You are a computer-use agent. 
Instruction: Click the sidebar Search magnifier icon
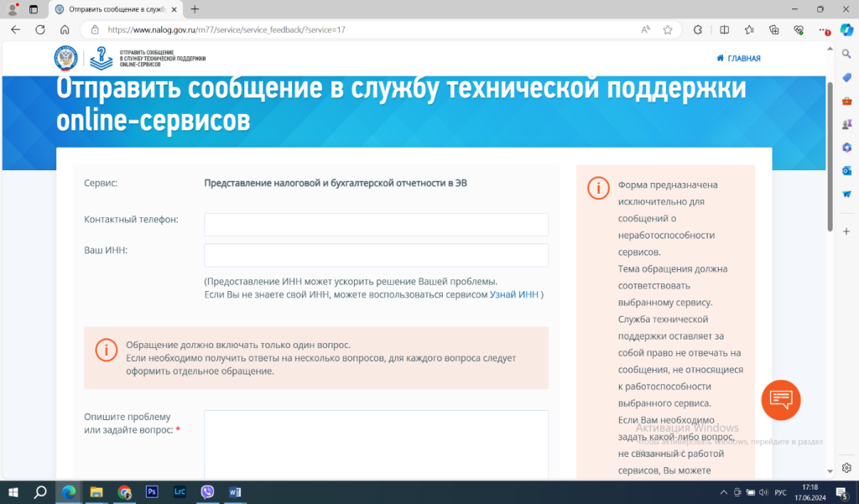click(846, 54)
